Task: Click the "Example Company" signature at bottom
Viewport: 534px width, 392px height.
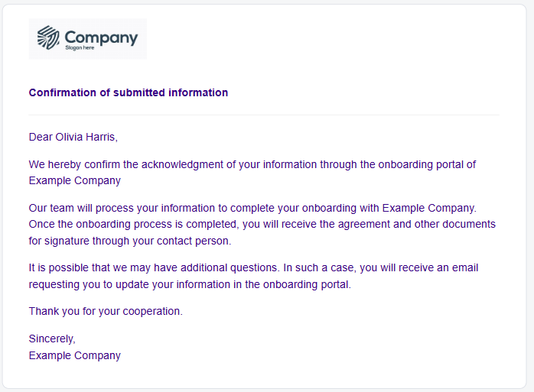Action: click(74, 355)
